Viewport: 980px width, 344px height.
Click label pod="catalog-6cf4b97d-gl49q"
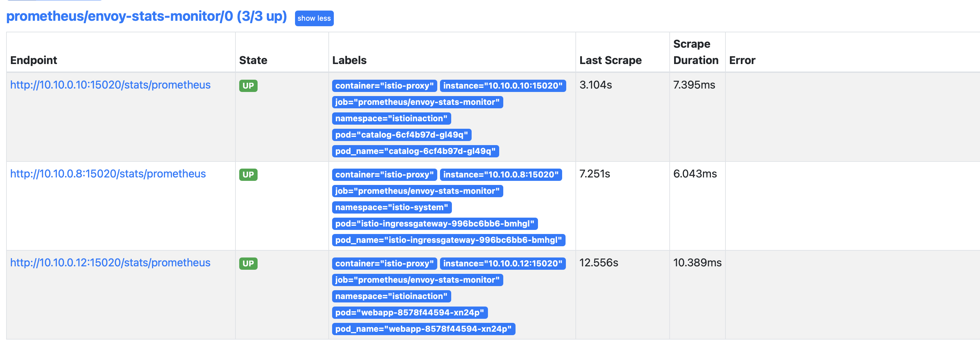[402, 135]
